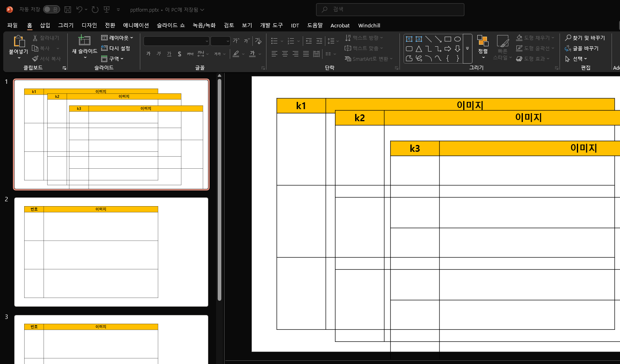Image resolution: width=620 pixels, height=364 pixels.
Task: Open the Layout (레이아웃) dropdown
Action: pos(117,37)
